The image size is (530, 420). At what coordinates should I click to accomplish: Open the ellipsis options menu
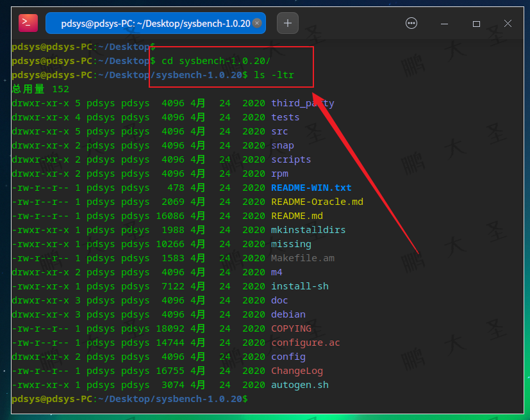point(411,22)
